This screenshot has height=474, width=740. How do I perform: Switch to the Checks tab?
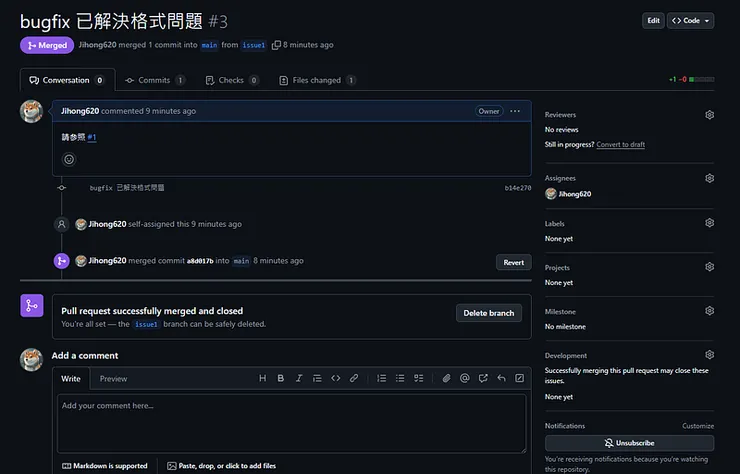232,80
